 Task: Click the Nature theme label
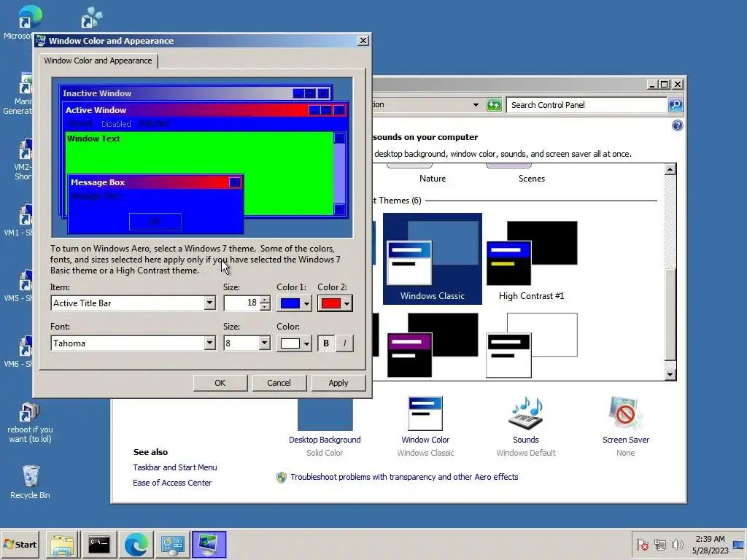click(x=433, y=179)
